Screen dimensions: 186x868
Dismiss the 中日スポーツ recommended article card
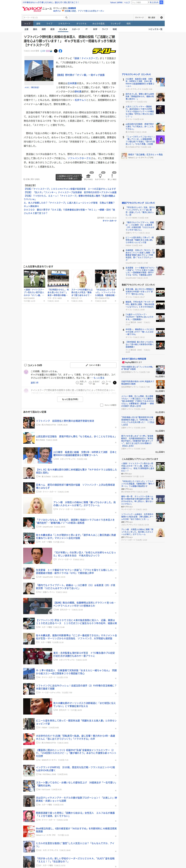[x=92, y=301]
